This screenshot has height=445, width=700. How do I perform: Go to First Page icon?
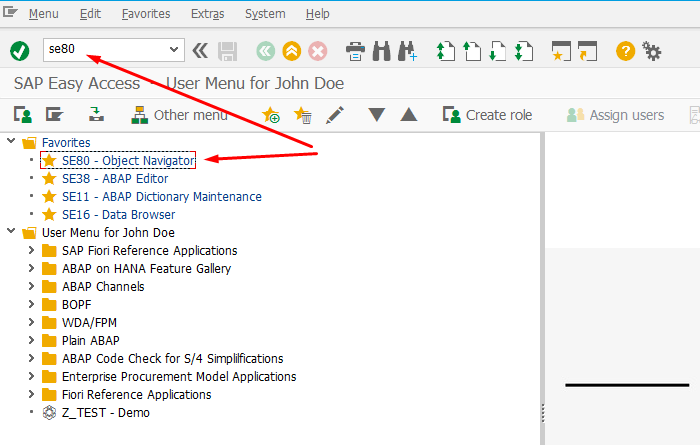pos(446,51)
